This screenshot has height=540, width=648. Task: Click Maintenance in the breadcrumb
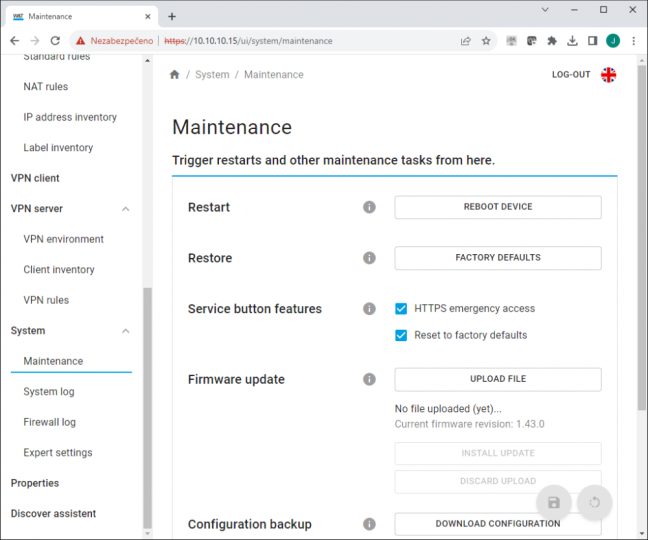[x=274, y=75]
